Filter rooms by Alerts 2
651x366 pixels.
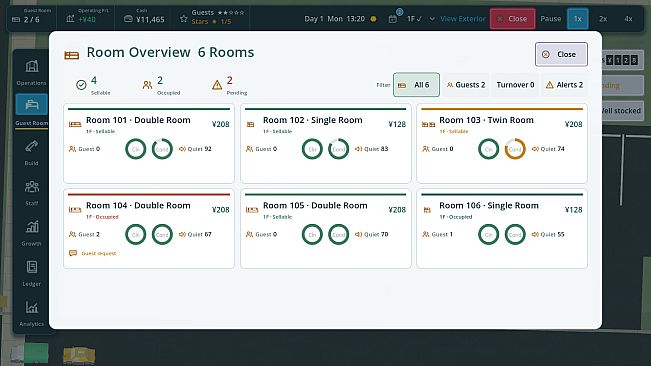click(x=564, y=85)
